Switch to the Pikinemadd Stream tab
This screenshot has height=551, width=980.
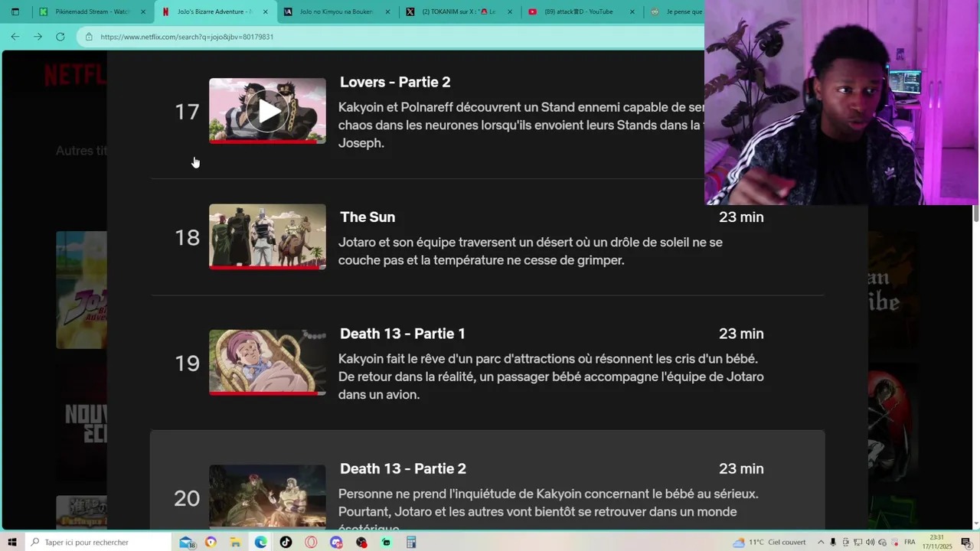pyautogui.click(x=93, y=11)
